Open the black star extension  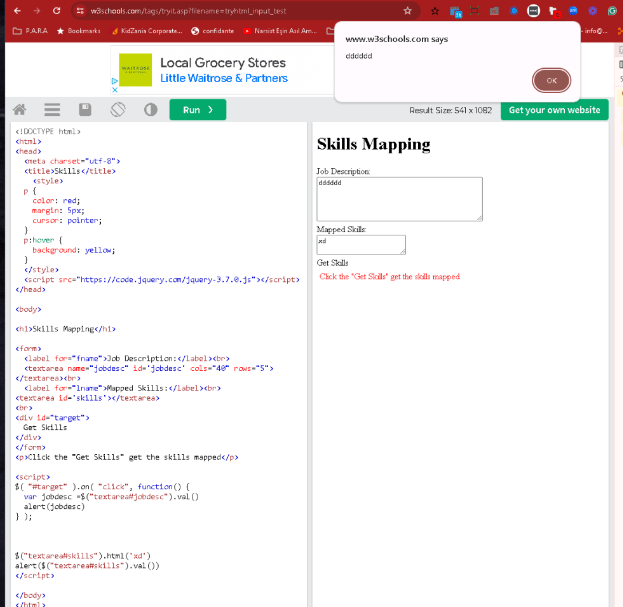[x=435, y=11]
